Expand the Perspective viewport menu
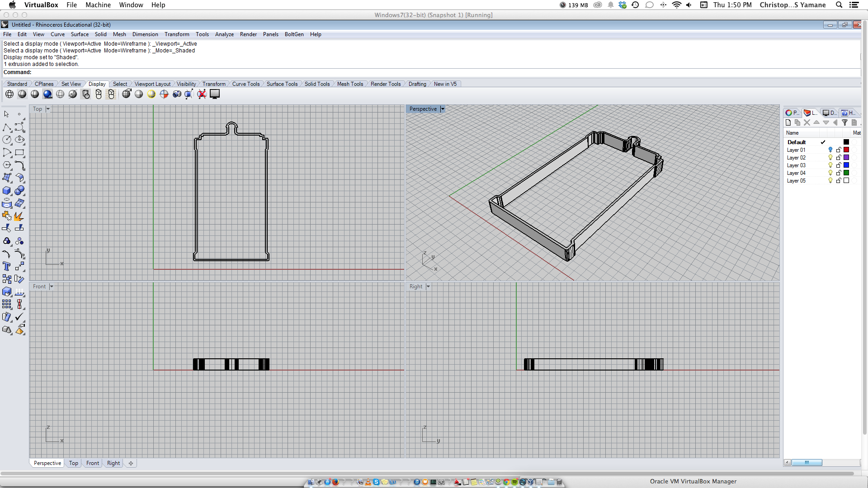868x488 pixels. pyautogui.click(x=443, y=109)
